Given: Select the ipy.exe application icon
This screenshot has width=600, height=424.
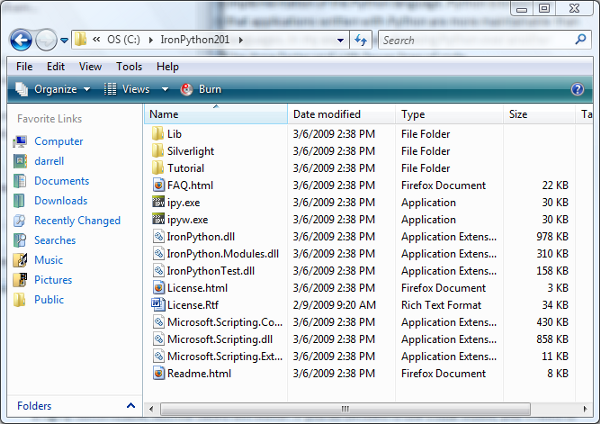Looking at the screenshot, I should (x=158, y=202).
